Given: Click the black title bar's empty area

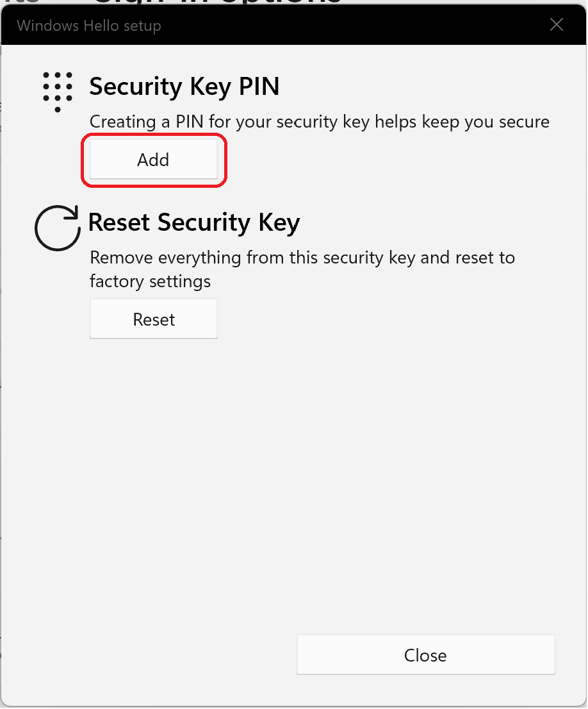Looking at the screenshot, I should coord(352,26).
